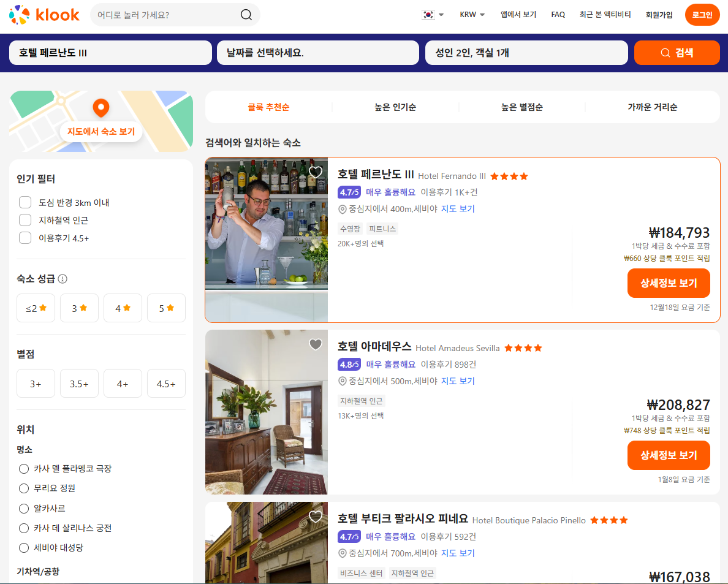Select the 5 star grade filter
Screen dimensions: 728x584
(x=166, y=308)
